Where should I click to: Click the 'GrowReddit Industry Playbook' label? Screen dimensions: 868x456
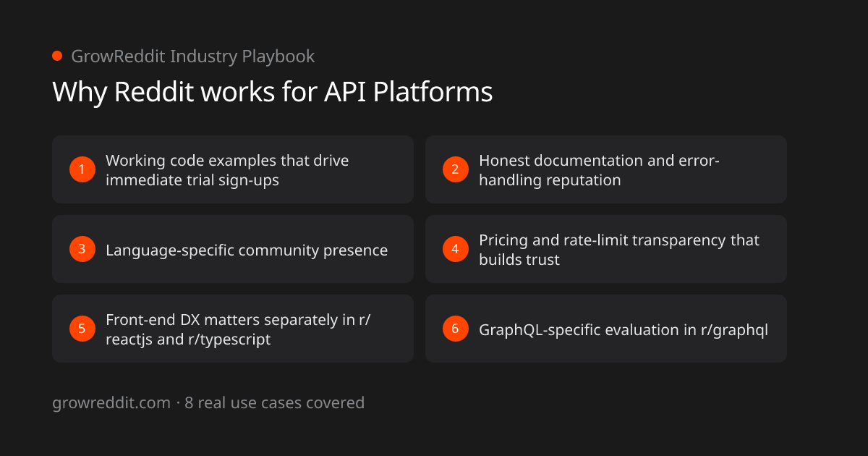[x=192, y=56]
